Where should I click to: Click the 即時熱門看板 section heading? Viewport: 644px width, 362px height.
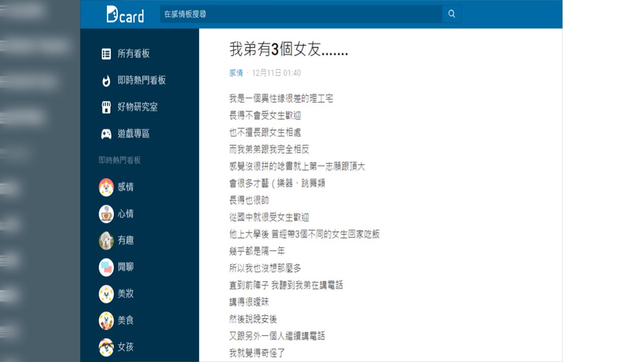click(120, 160)
